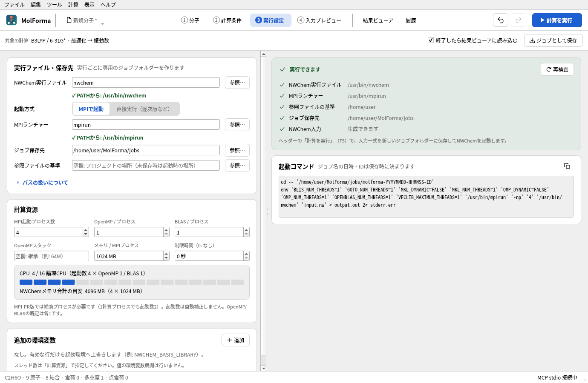Decrease MPI起動プロセス数 with down arrow
The width and height of the screenshot is (588, 383).
pos(86,234)
